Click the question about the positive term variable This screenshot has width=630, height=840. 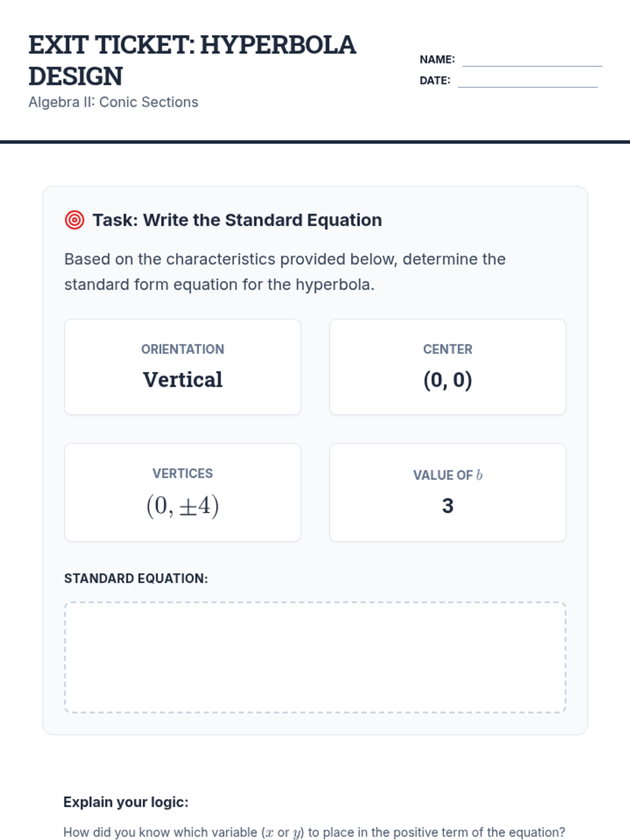point(314,832)
